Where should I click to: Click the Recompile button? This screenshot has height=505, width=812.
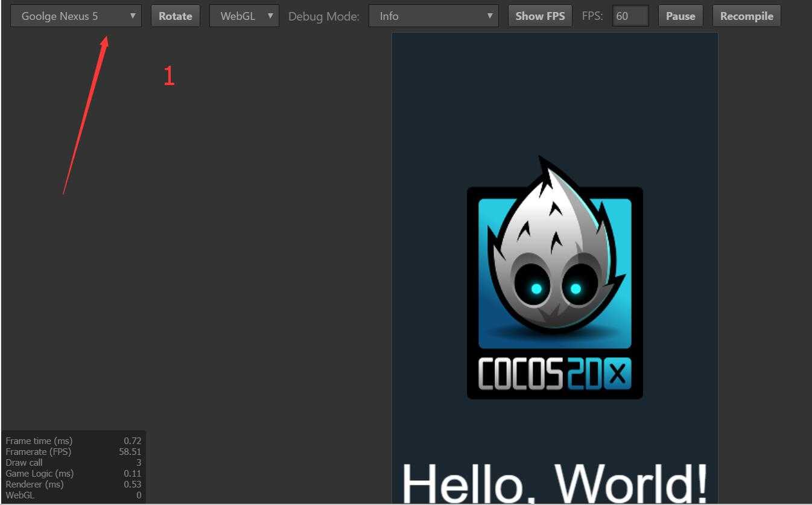point(747,16)
